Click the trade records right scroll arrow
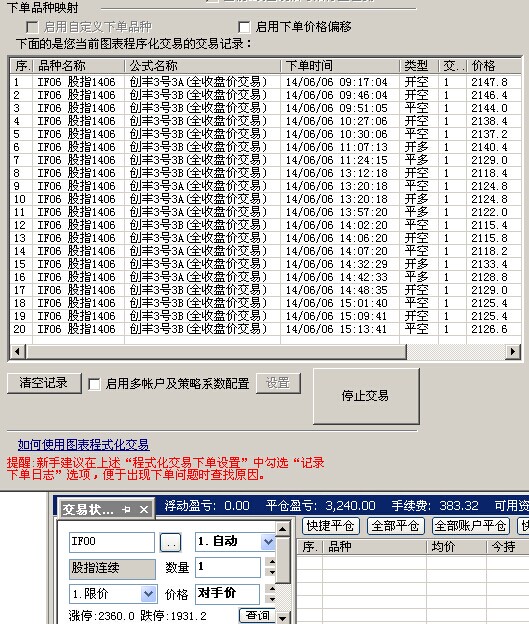 click(x=513, y=351)
